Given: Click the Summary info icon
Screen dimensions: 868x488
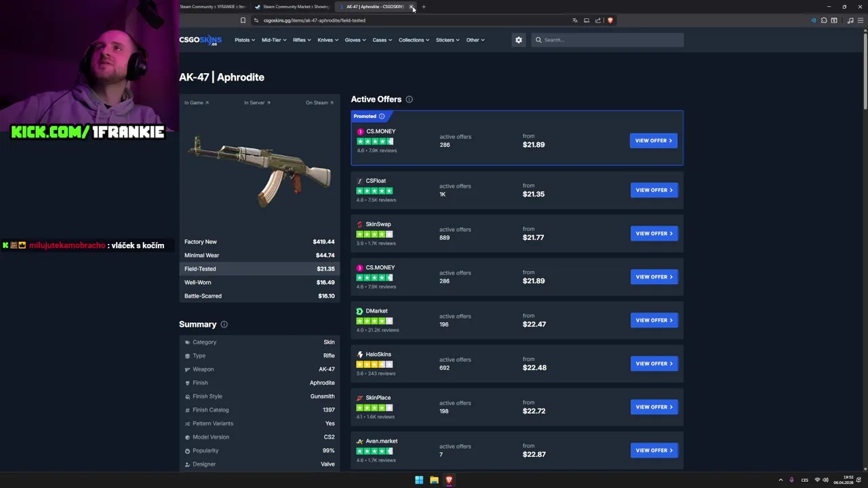Looking at the screenshot, I should click(224, 325).
